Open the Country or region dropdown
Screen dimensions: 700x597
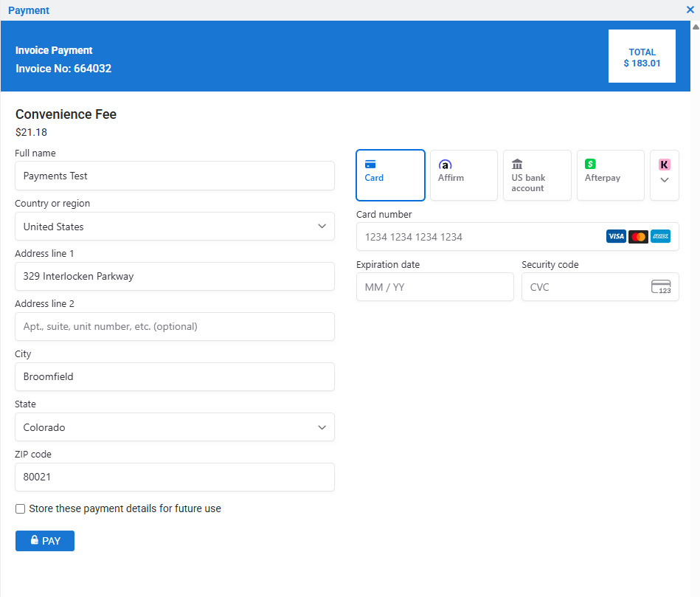point(174,227)
